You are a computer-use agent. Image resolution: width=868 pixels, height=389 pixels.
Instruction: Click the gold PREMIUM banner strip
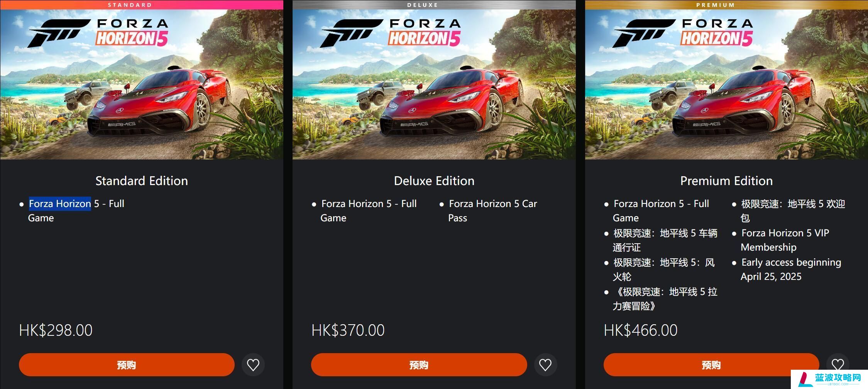pyautogui.click(x=726, y=5)
